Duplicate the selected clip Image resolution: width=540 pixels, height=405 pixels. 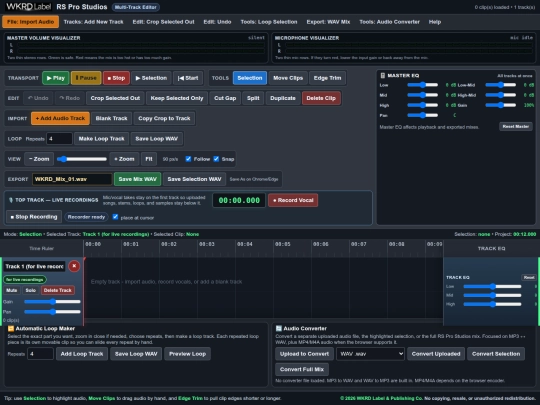[x=283, y=98]
